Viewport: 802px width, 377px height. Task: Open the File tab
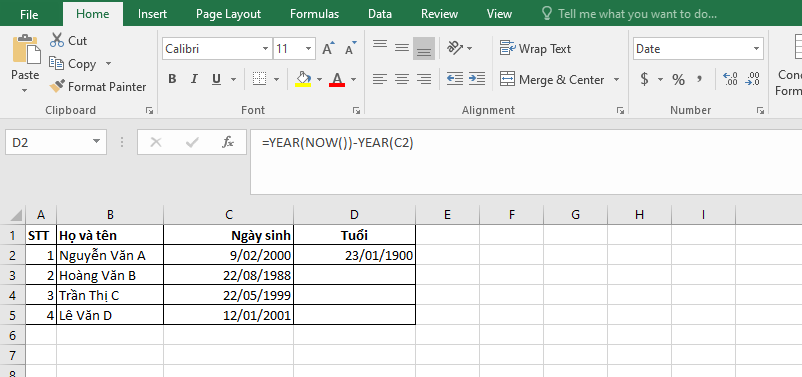click(x=29, y=14)
